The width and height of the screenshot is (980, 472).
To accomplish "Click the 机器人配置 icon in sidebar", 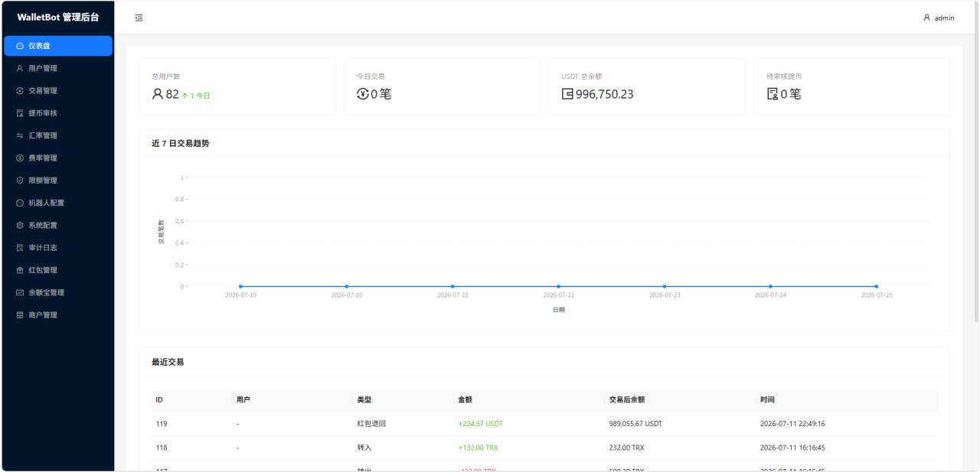I will tap(20, 203).
